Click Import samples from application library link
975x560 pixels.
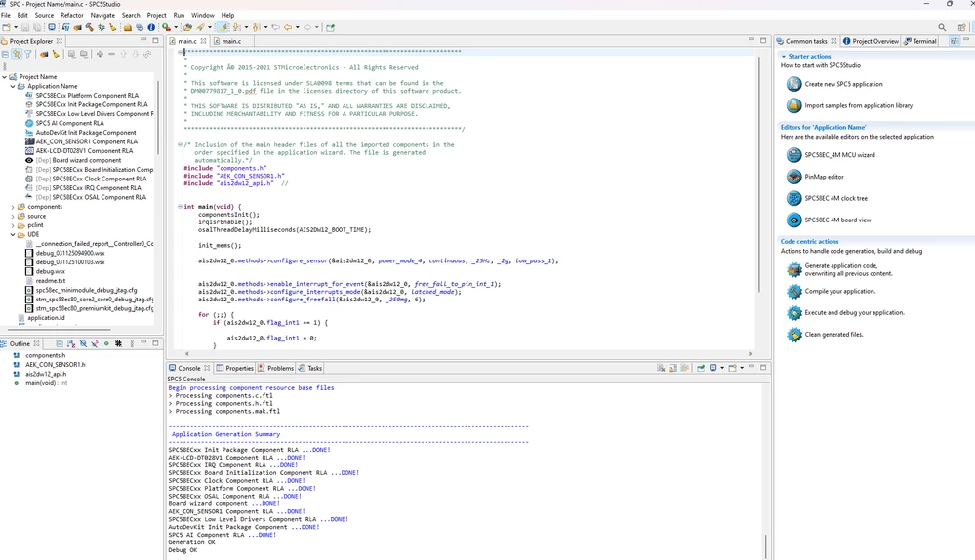(859, 105)
